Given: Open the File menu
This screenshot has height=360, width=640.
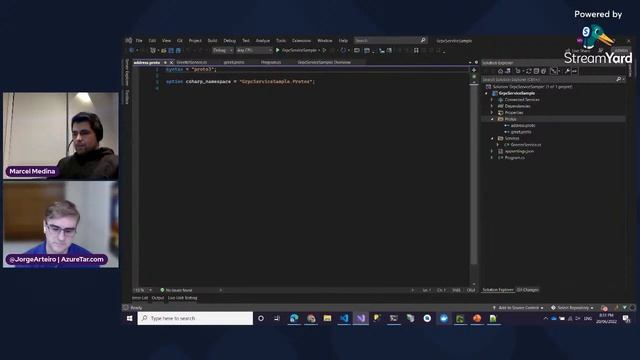Looking at the screenshot, I should coord(139,40).
